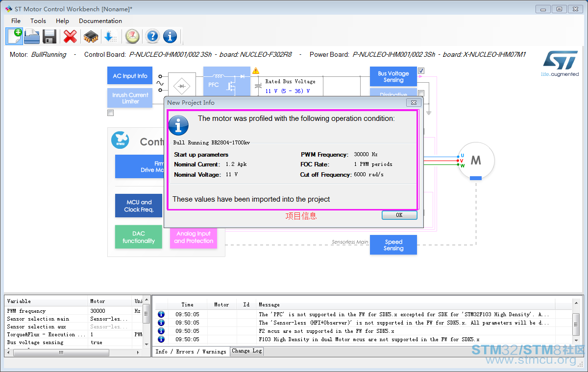
Task: Click the Dissipative brake block
Action: 393,93
